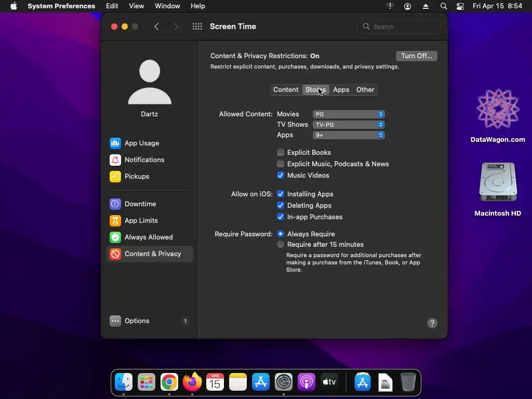The width and height of the screenshot is (532, 399).
Task: Open System Preferences in the Dock
Action: [284, 382]
